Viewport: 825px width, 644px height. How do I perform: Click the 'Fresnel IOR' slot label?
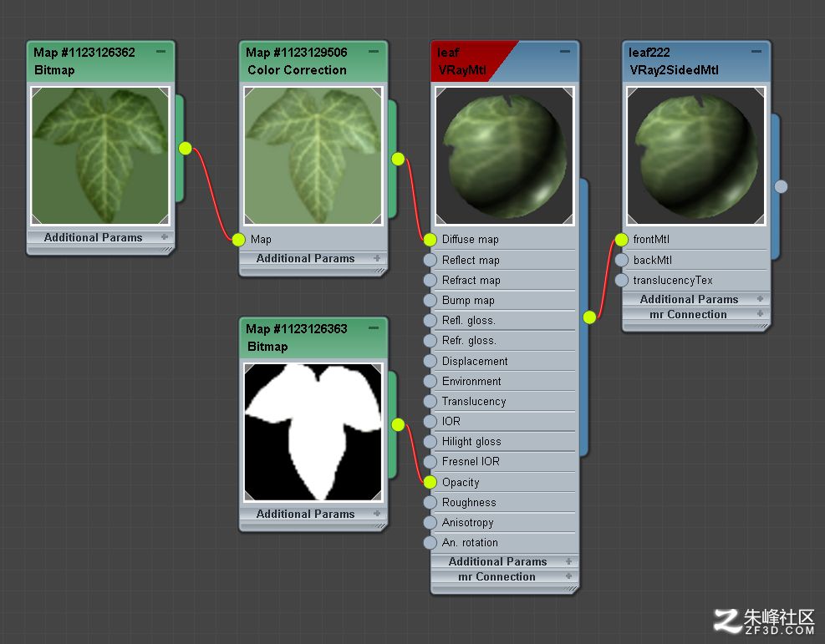tap(471, 462)
